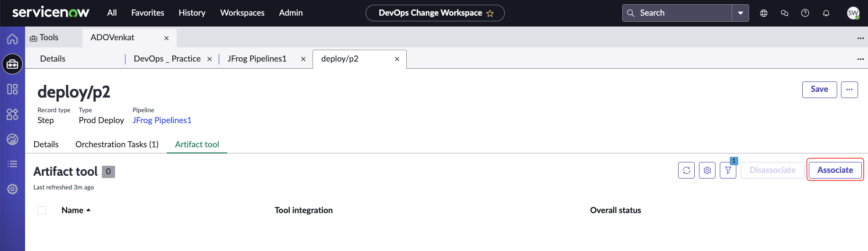
Task: Open the record Details section tab
Action: pos(46,144)
